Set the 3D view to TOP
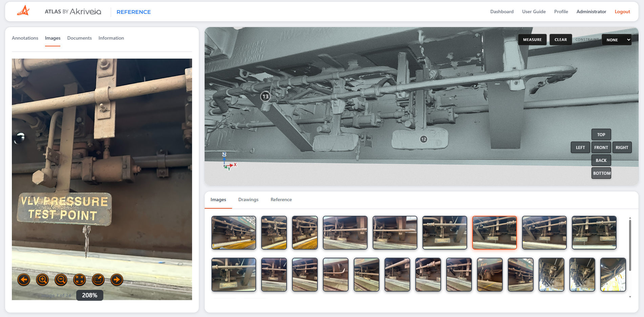644x317 pixels. tap(601, 134)
